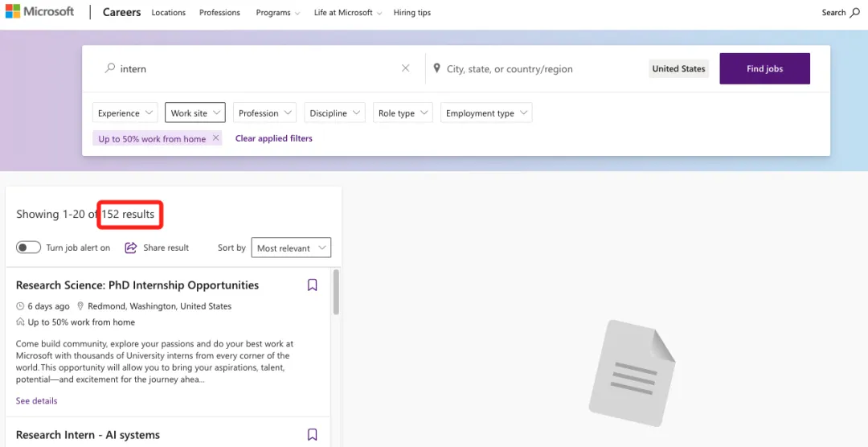Clear the intern keyword with X icon

[405, 68]
